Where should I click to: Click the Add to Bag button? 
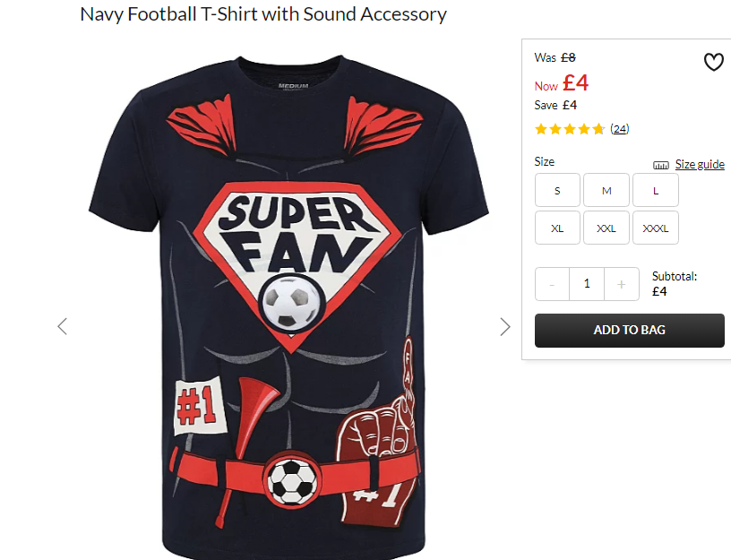point(630,330)
